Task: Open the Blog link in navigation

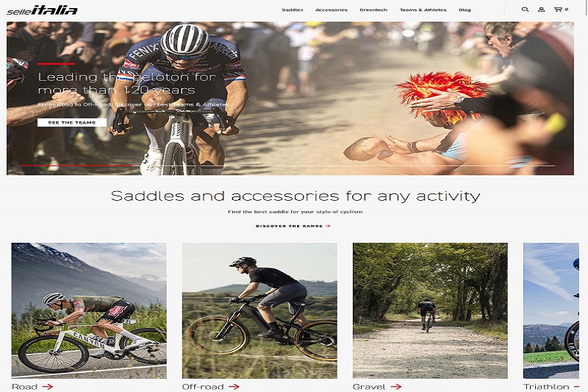Action: tap(465, 10)
